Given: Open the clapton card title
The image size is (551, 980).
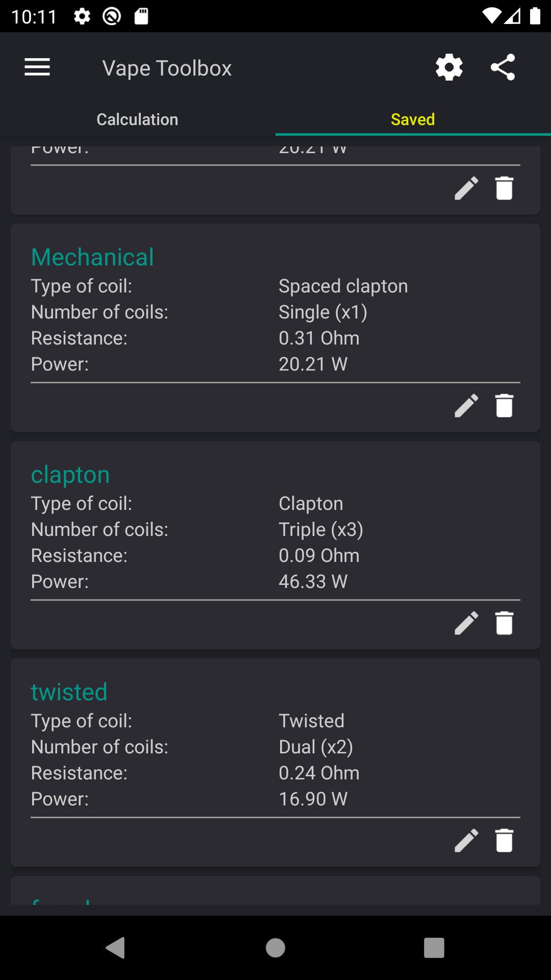Looking at the screenshot, I should tap(70, 475).
